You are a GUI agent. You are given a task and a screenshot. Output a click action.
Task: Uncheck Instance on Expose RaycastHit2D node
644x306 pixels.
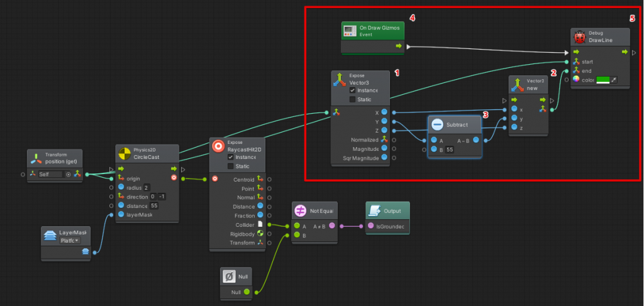pyautogui.click(x=231, y=156)
